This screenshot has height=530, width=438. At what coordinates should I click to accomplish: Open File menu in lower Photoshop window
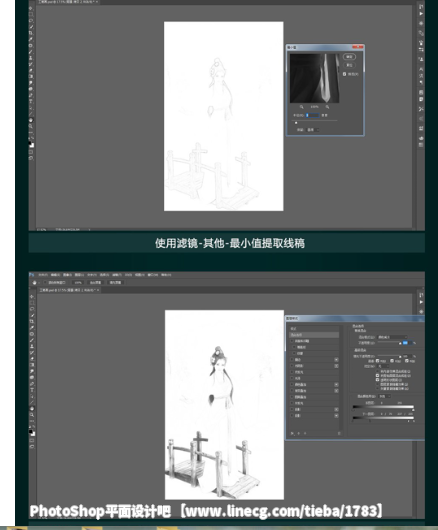[43, 275]
